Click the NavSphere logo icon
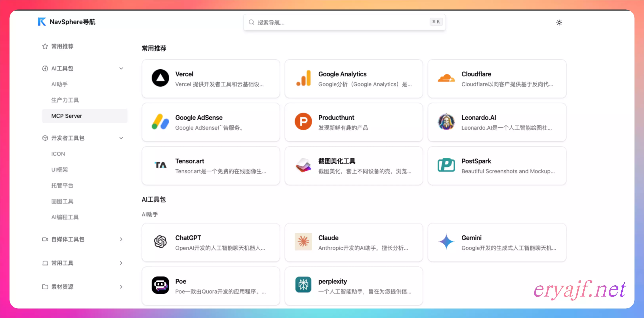The width and height of the screenshot is (644, 318). (42, 22)
